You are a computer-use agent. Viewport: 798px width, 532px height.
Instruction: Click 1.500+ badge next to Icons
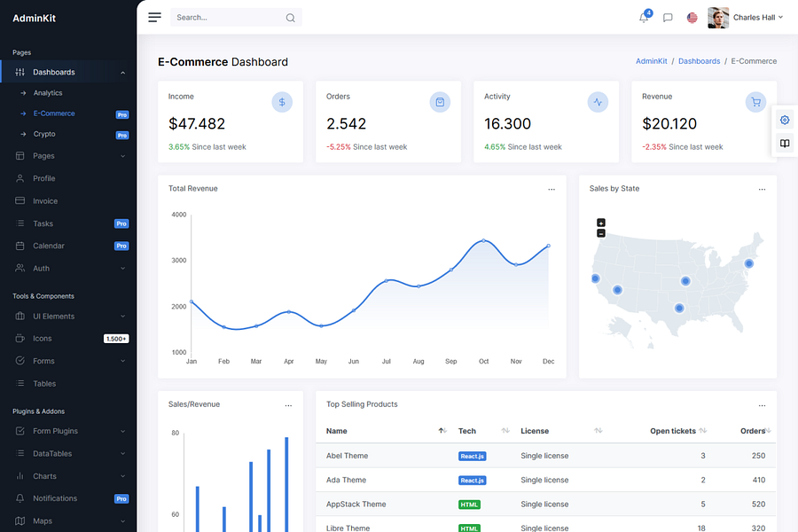116,339
